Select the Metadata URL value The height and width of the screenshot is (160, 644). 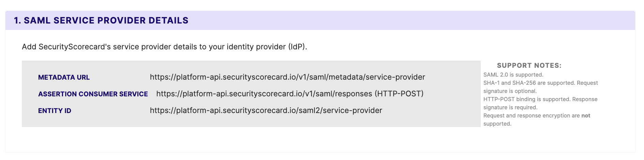288,77
